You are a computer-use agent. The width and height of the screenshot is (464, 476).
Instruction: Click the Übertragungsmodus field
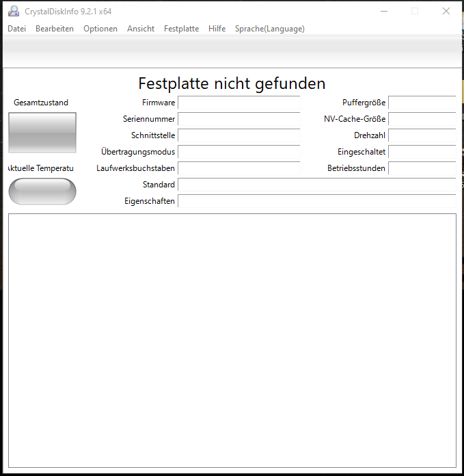239,152
